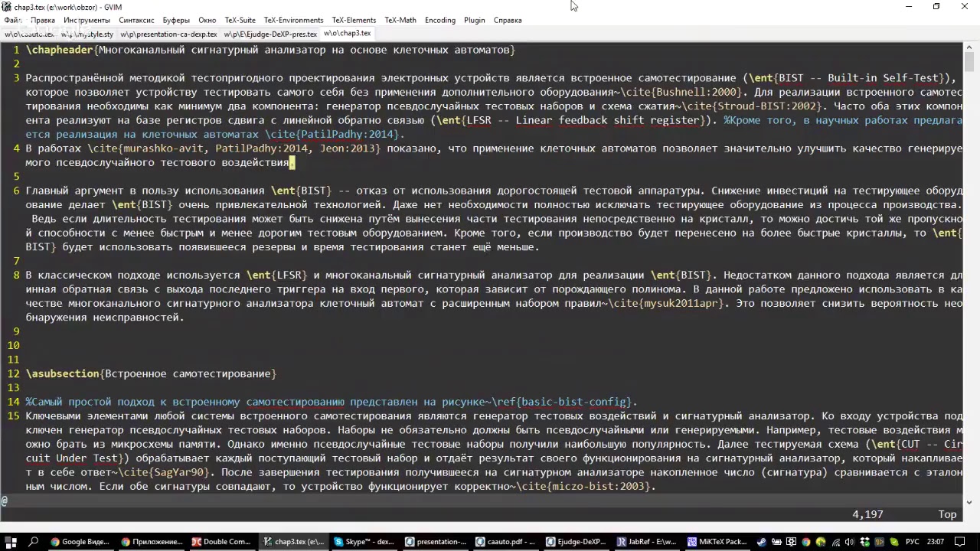Switch to Google Видео Chrome taskbar window
This screenshot has width=980, height=551.
(80, 542)
